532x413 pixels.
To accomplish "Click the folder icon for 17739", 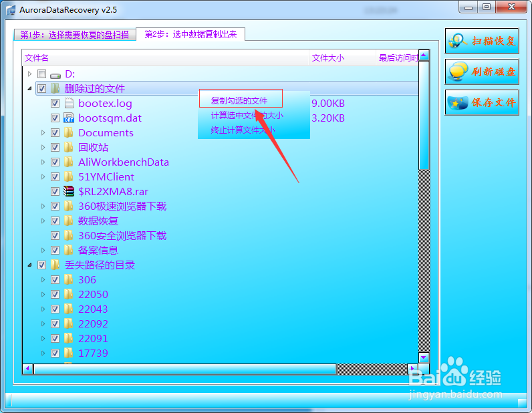I will click(69, 353).
